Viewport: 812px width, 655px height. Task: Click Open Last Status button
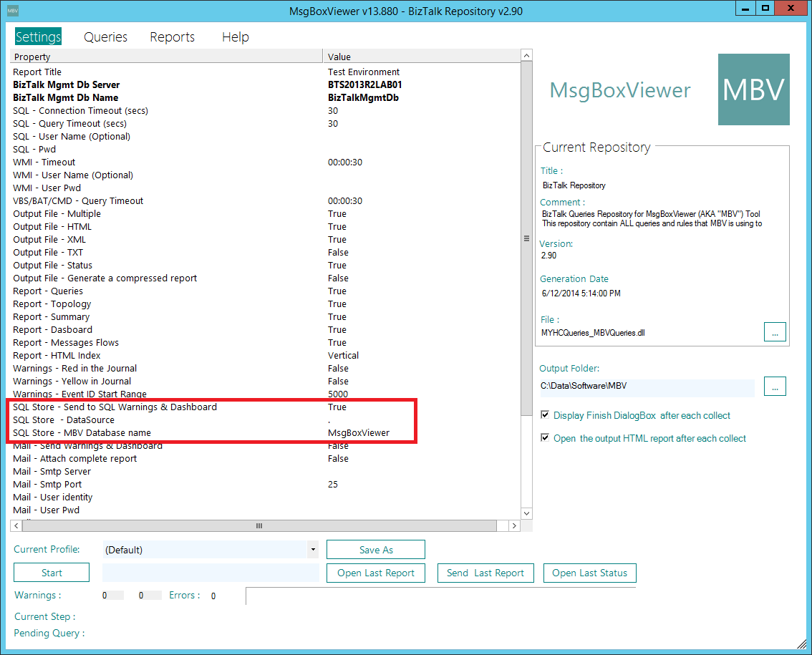[589, 573]
